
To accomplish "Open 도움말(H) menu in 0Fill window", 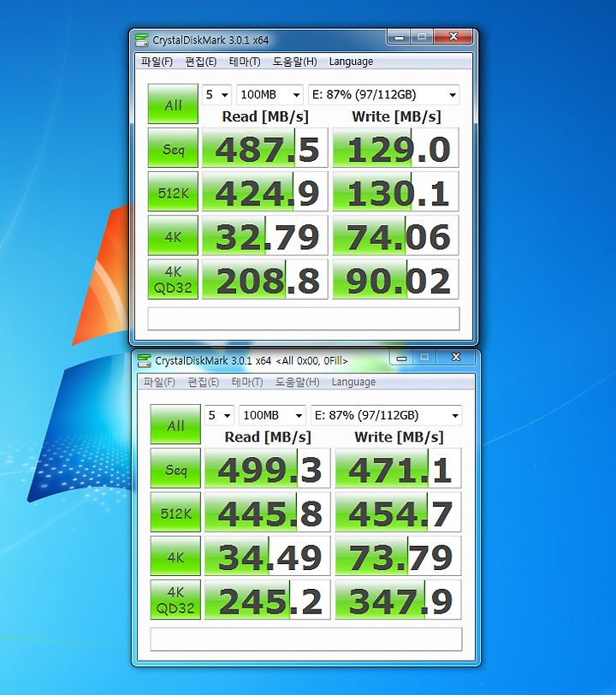I will 298,382.
